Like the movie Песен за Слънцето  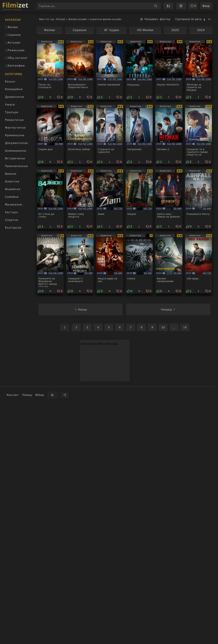[x=40, y=97]
